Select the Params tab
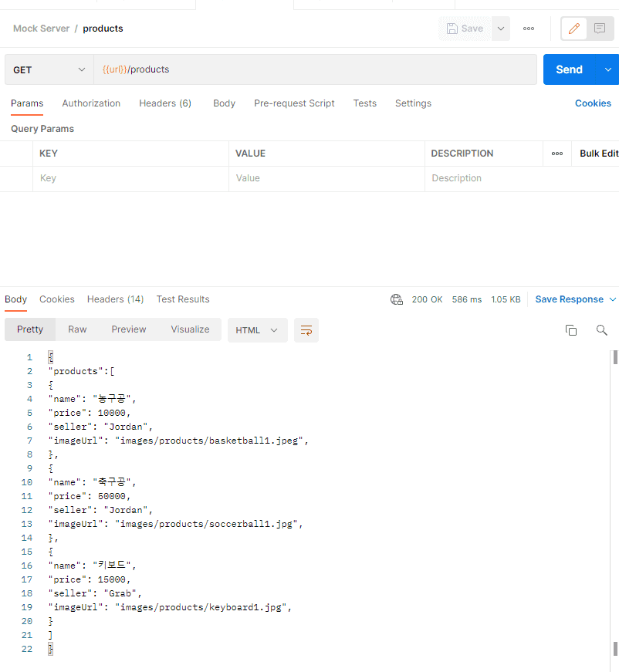 coord(27,103)
